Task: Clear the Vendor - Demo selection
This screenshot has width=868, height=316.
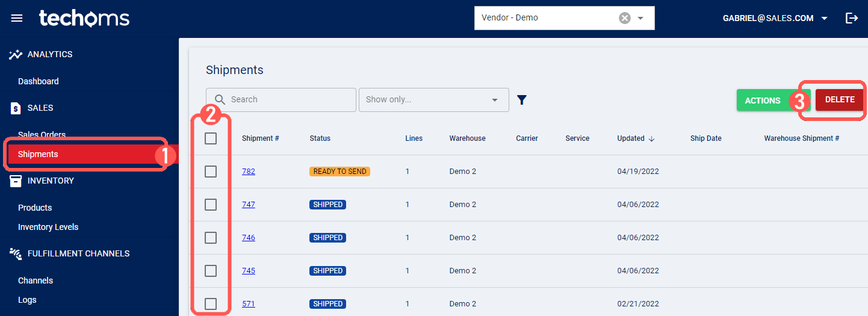Action: coord(625,18)
